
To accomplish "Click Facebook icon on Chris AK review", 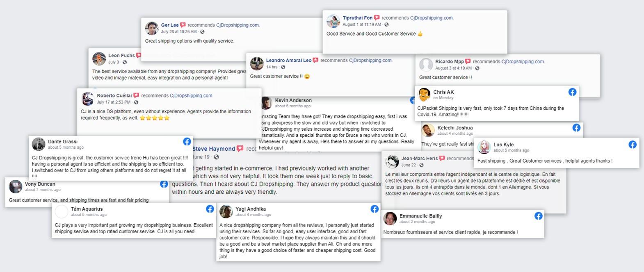I will pyautogui.click(x=572, y=92).
